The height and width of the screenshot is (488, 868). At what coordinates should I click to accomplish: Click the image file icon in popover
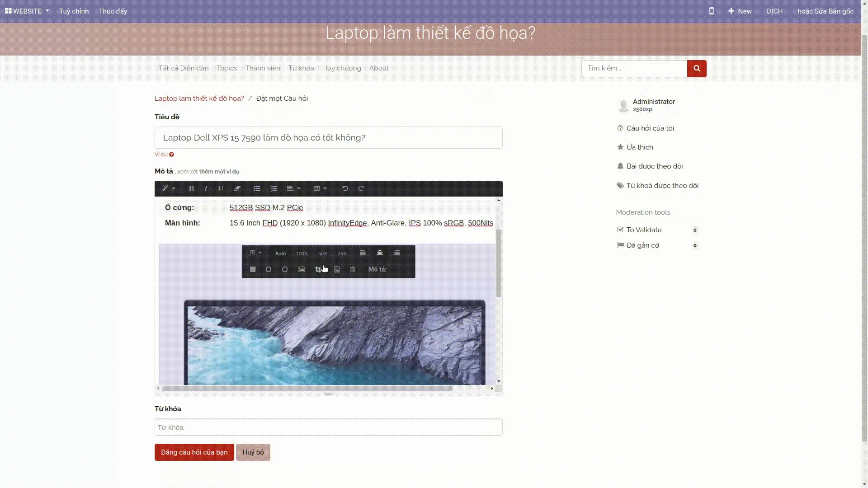coord(337,269)
